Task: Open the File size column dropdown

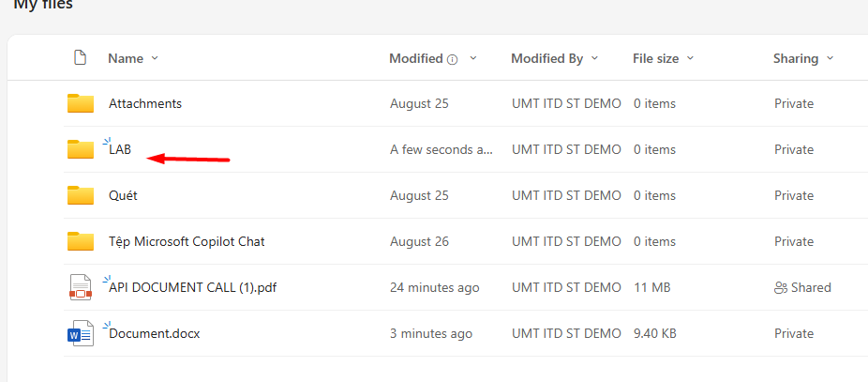Action: pos(691,58)
